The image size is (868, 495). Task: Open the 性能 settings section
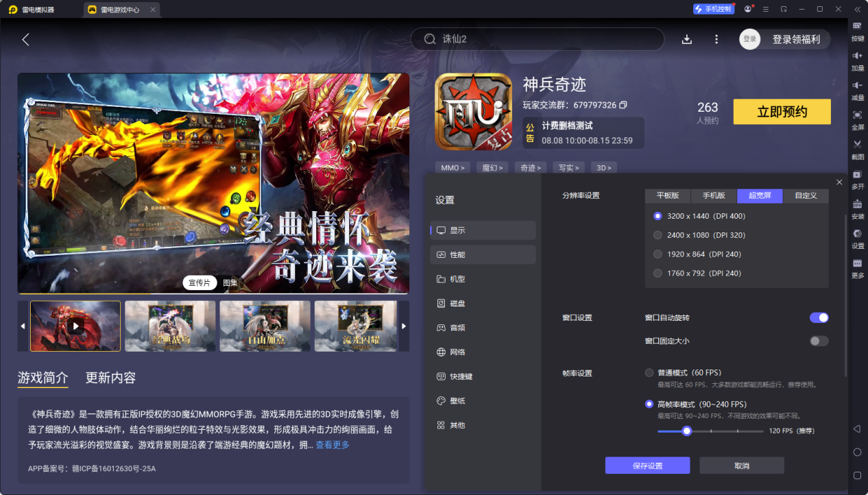pyautogui.click(x=483, y=254)
